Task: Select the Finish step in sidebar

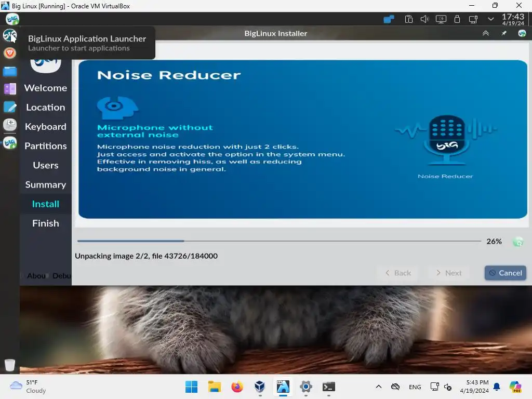Action: pos(46,223)
